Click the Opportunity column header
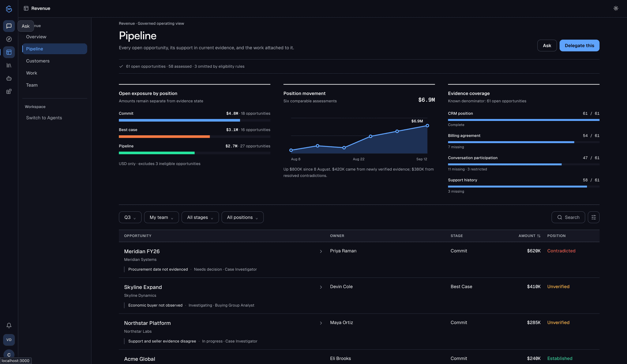 tap(138, 236)
